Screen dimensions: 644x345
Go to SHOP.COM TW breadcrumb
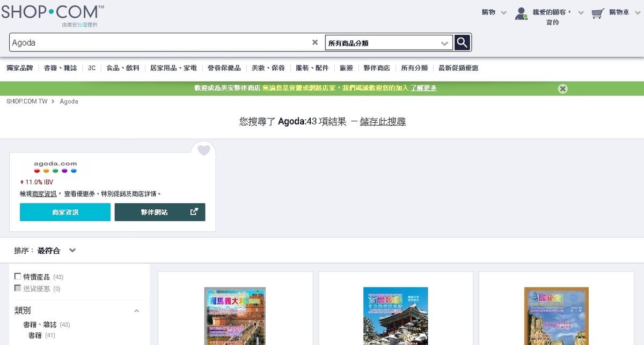(x=27, y=101)
